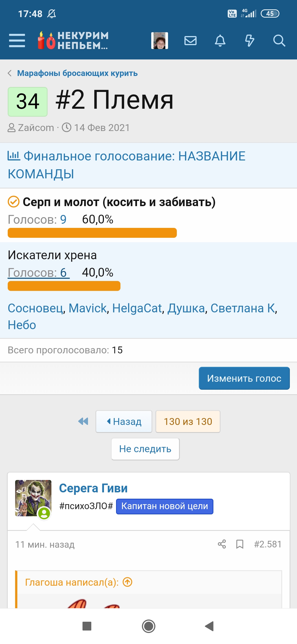The width and height of the screenshot is (297, 644).
Task: Expand Глагоша's quoted message via the arrow
Action: [x=128, y=583]
